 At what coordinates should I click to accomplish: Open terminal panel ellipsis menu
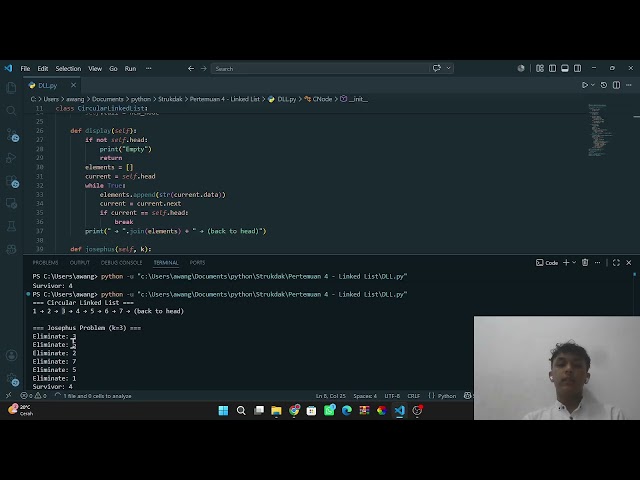coord(598,262)
